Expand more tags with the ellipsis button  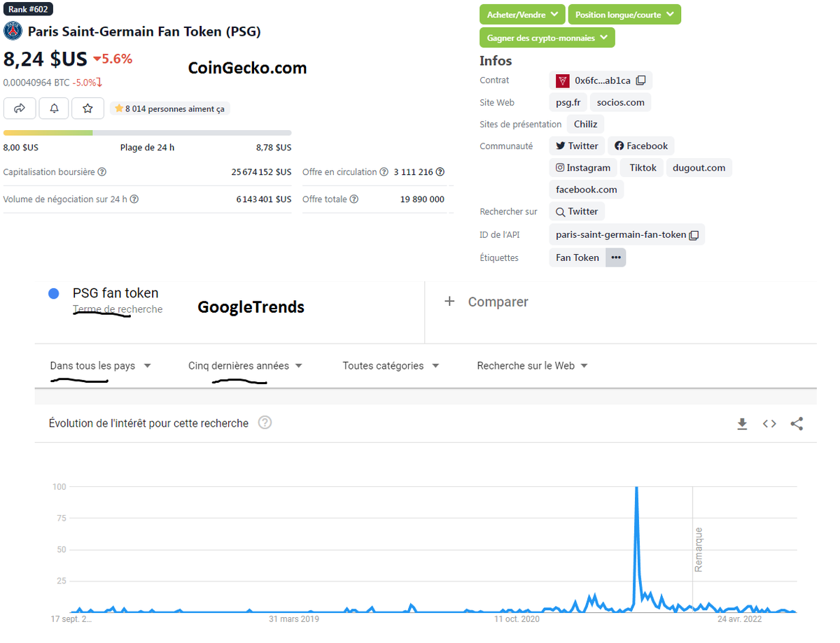pos(616,257)
